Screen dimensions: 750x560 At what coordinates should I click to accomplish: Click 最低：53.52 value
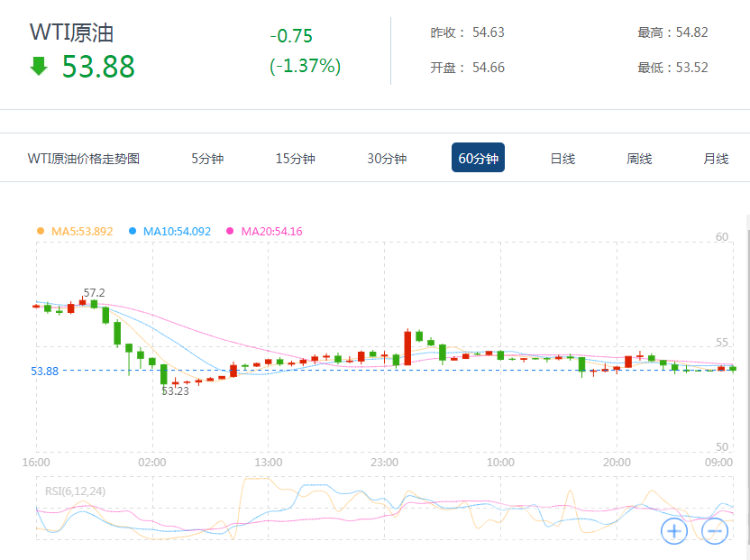[672, 68]
